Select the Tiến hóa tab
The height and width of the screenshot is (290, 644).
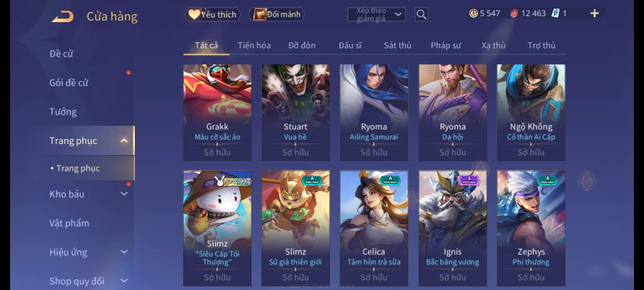click(x=254, y=45)
